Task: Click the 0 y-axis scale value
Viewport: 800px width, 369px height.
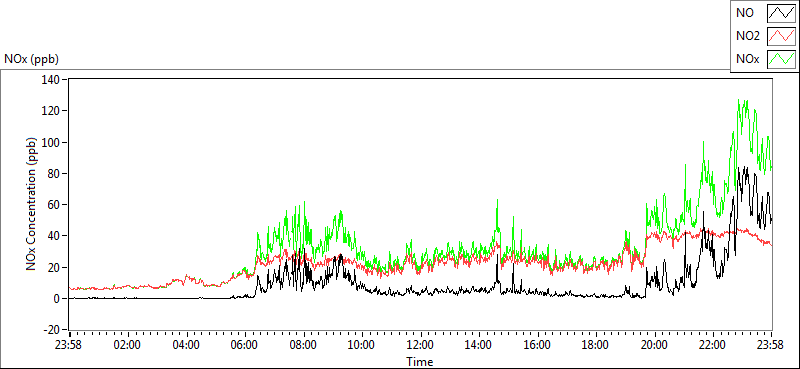Action: coord(58,299)
